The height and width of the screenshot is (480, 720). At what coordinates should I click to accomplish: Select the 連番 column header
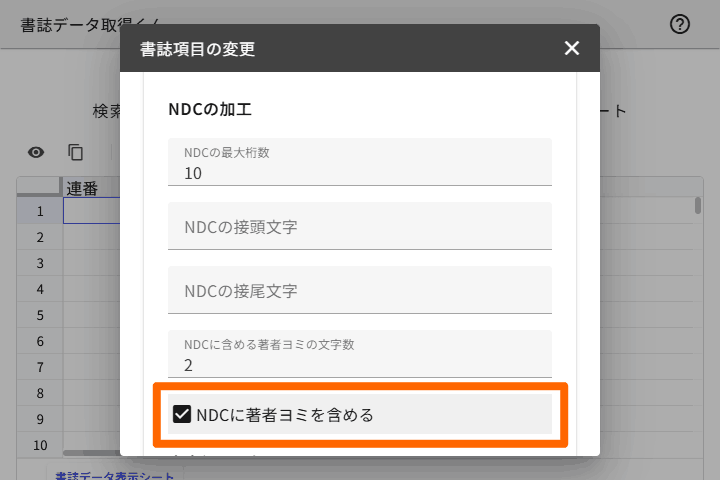[x=91, y=188]
